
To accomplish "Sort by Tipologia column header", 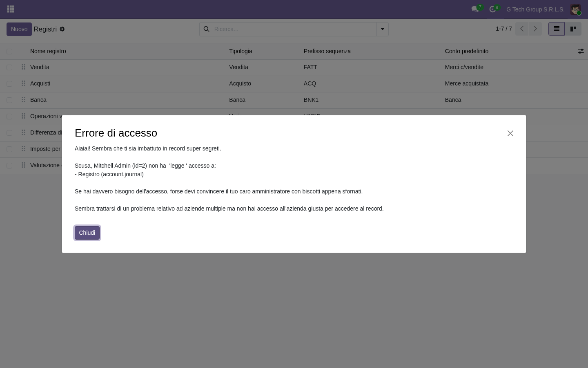I will pyautogui.click(x=241, y=51).
